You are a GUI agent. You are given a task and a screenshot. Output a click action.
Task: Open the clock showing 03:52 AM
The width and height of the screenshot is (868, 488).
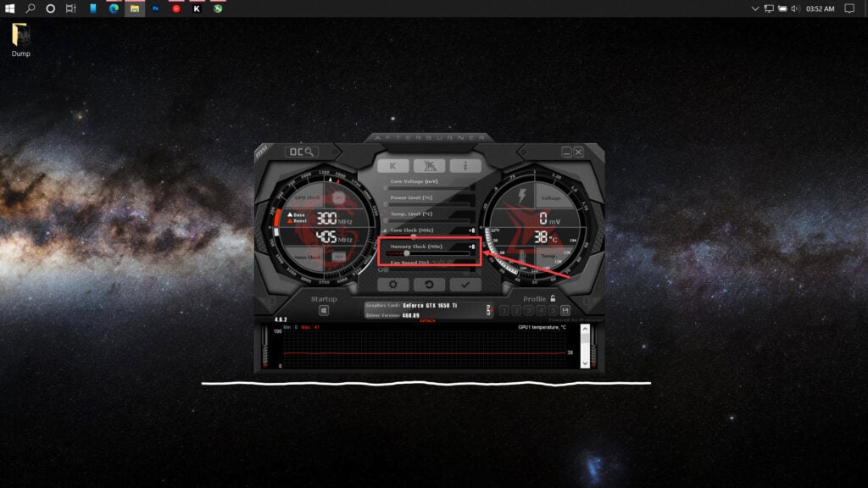pyautogui.click(x=821, y=8)
